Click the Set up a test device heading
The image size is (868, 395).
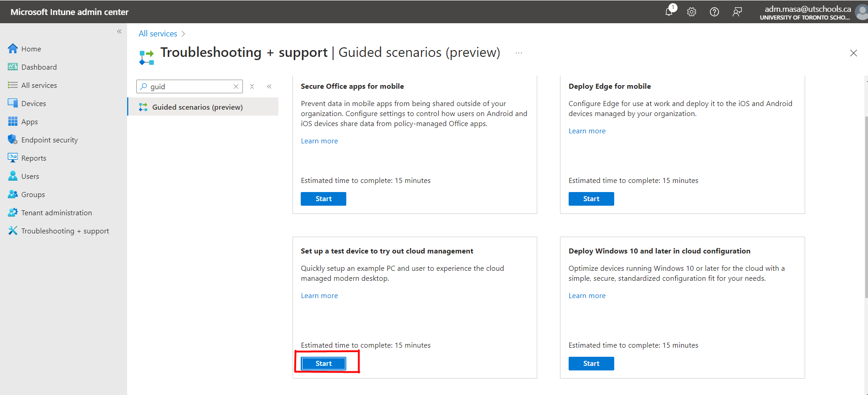[x=387, y=251]
